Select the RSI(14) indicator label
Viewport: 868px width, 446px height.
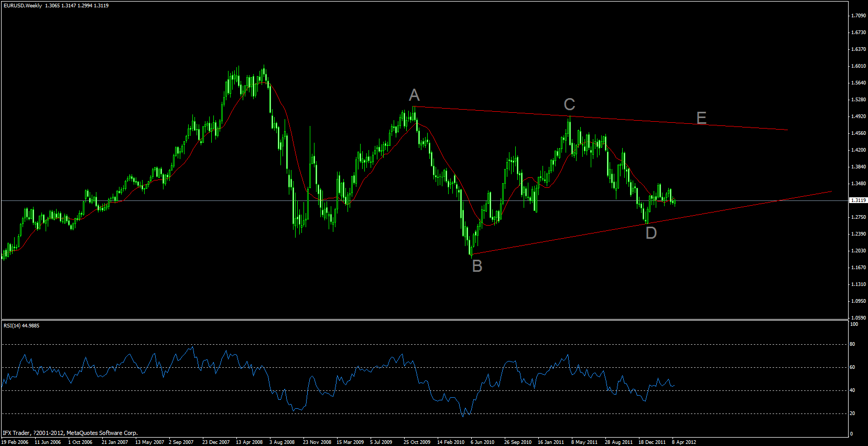coord(21,326)
